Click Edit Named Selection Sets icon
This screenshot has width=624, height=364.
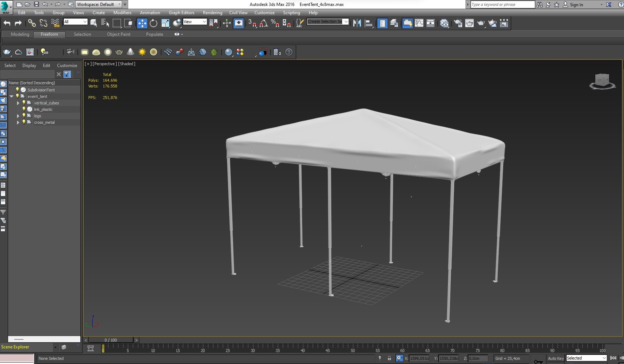300,23
